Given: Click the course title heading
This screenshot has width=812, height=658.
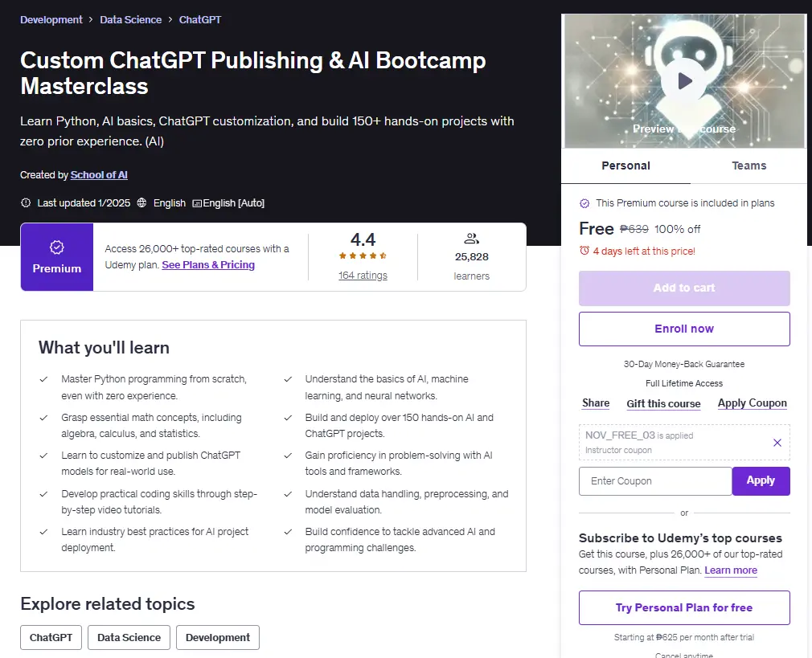Looking at the screenshot, I should 252,73.
